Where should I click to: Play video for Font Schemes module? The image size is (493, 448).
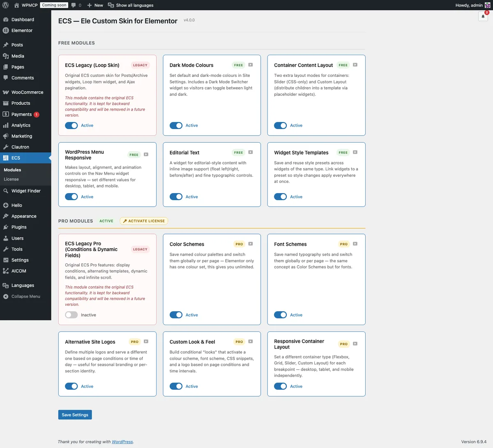coord(355,244)
